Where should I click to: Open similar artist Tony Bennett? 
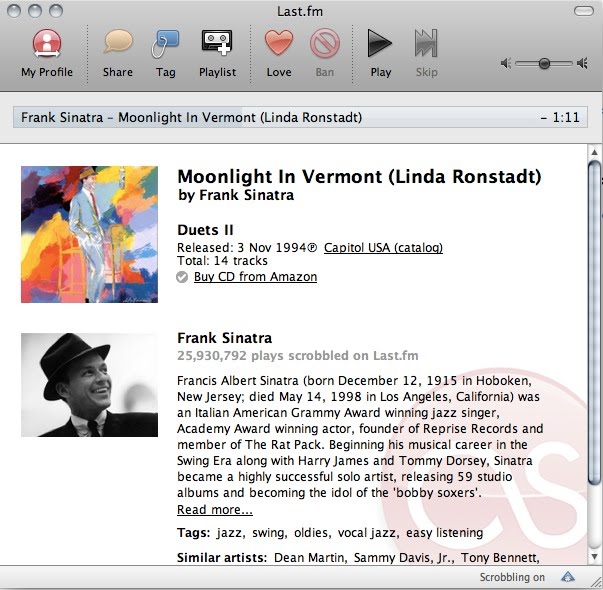pos(499,557)
